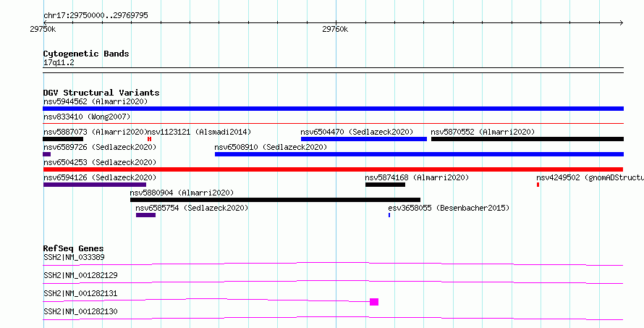Click the DGV Structural Variants track title
The width and height of the screenshot is (644, 328).
tap(101, 93)
